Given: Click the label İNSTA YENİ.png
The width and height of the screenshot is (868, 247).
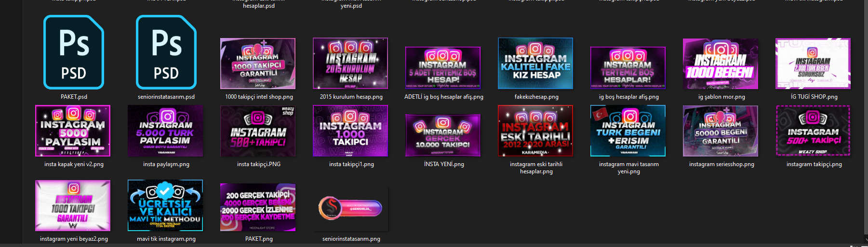Looking at the screenshot, I should [444, 164].
